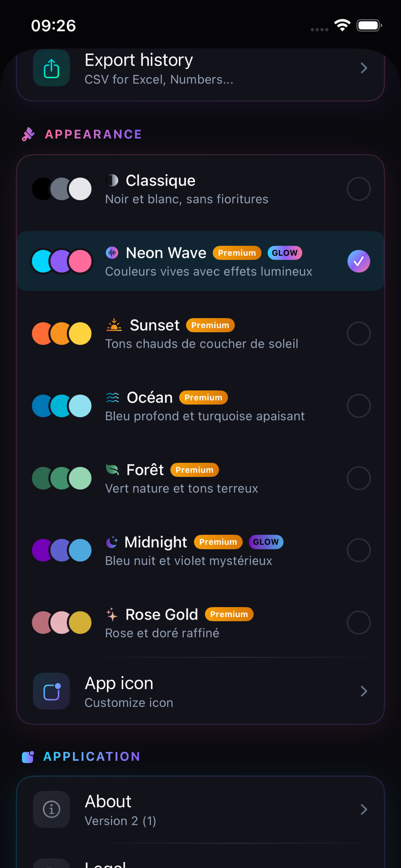Open Export history via its chevron
The width and height of the screenshot is (401, 868).
pyautogui.click(x=364, y=68)
